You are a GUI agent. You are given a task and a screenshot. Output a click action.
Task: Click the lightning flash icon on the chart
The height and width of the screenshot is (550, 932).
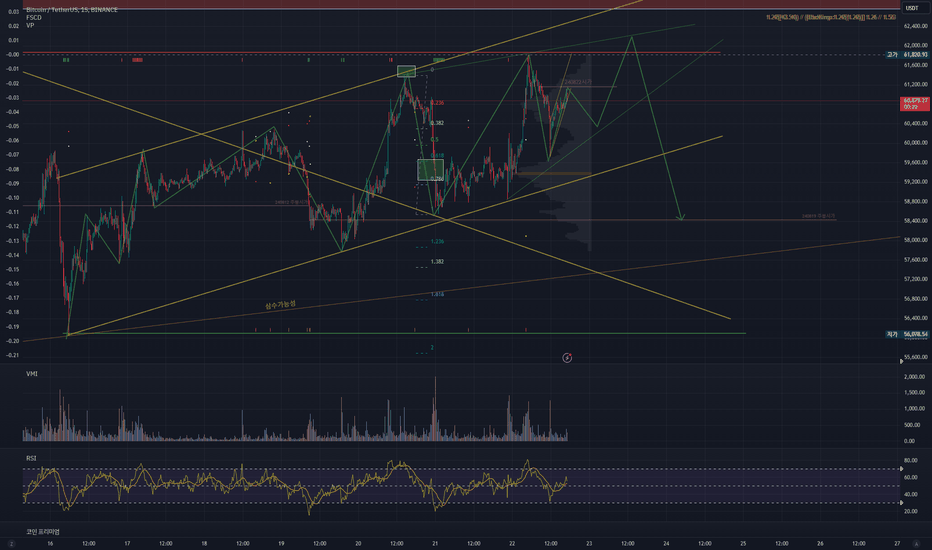point(567,357)
